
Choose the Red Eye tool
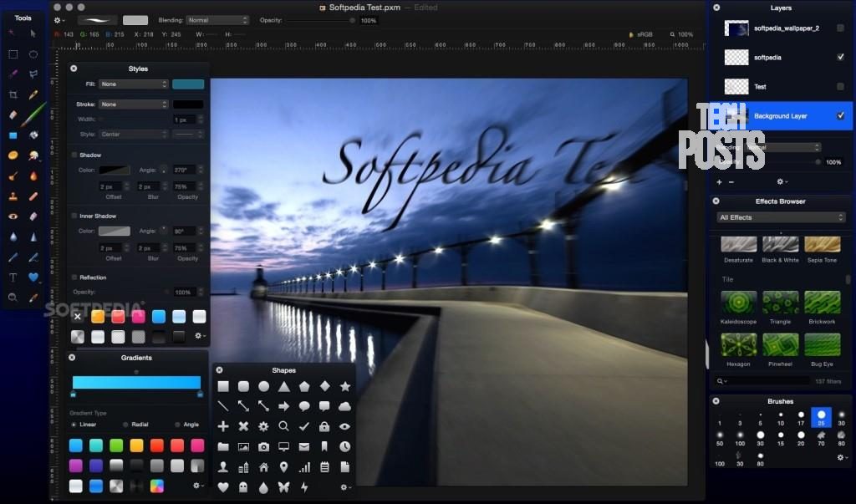[13, 216]
